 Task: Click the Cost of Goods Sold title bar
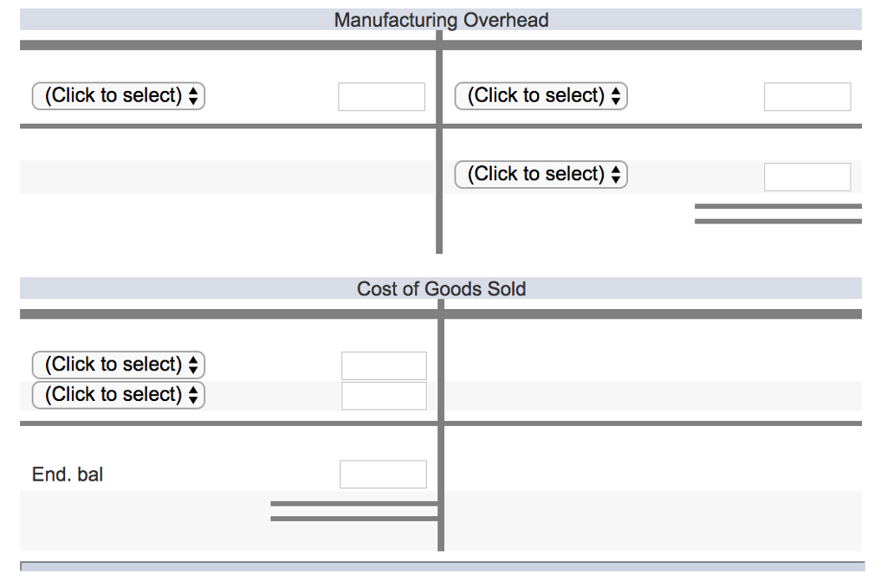point(442,288)
